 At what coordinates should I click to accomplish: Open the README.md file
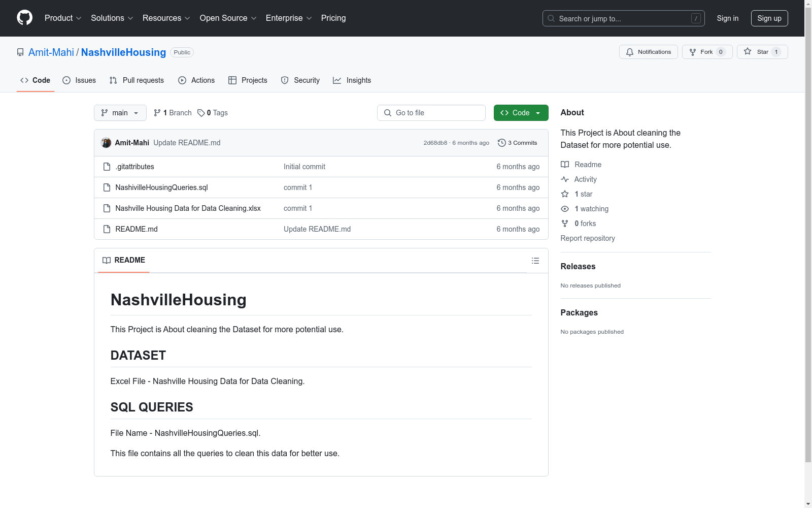click(137, 229)
